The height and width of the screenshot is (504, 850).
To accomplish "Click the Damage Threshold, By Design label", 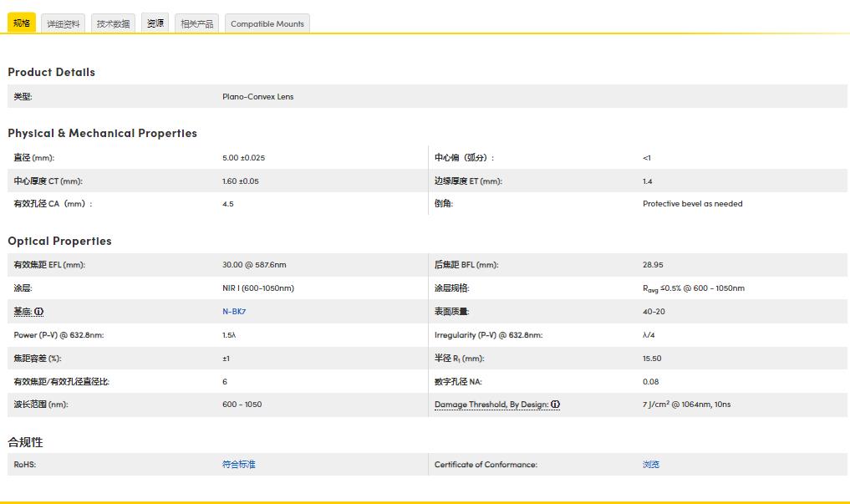I will [x=491, y=405].
